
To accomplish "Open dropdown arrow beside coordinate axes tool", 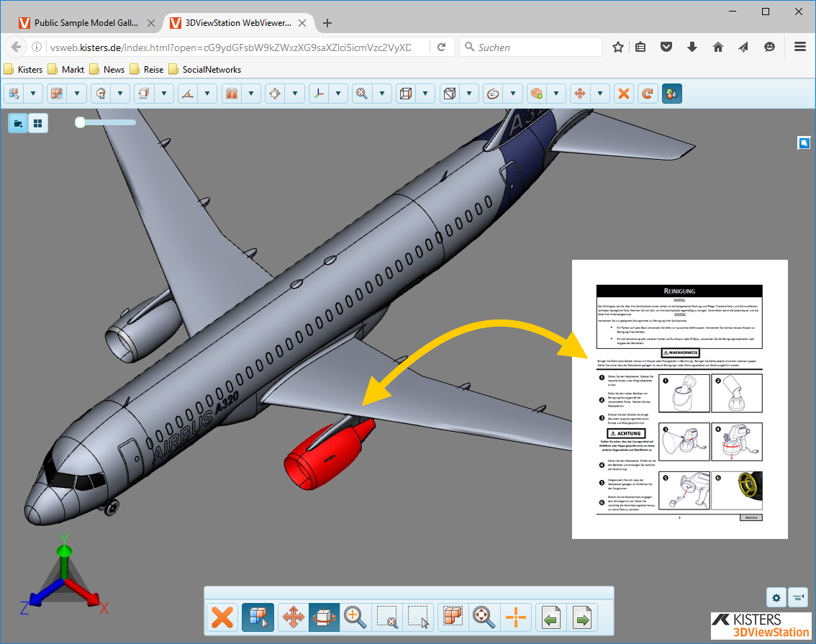I will [338, 94].
